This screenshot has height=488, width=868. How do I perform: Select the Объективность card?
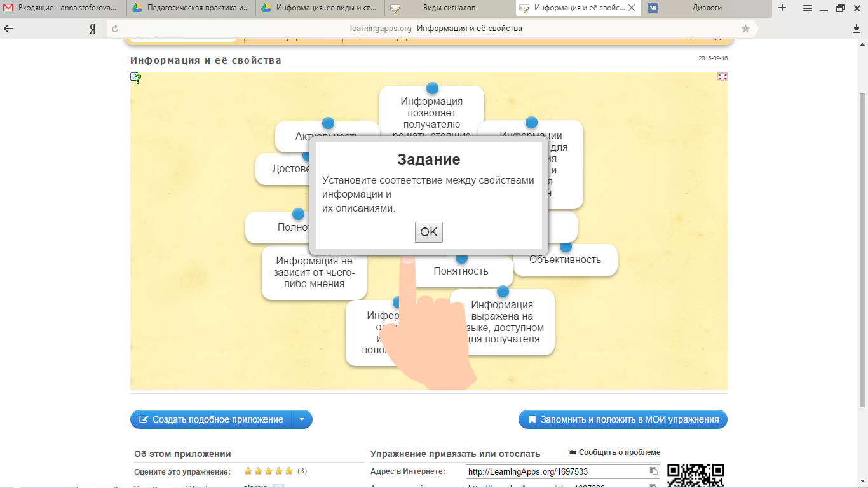[565, 259]
